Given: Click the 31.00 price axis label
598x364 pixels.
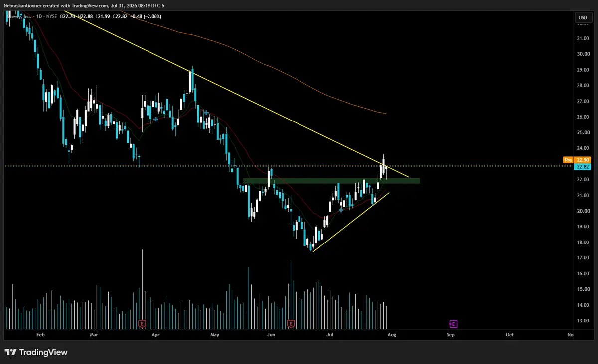Looking at the screenshot, I should [583, 38].
